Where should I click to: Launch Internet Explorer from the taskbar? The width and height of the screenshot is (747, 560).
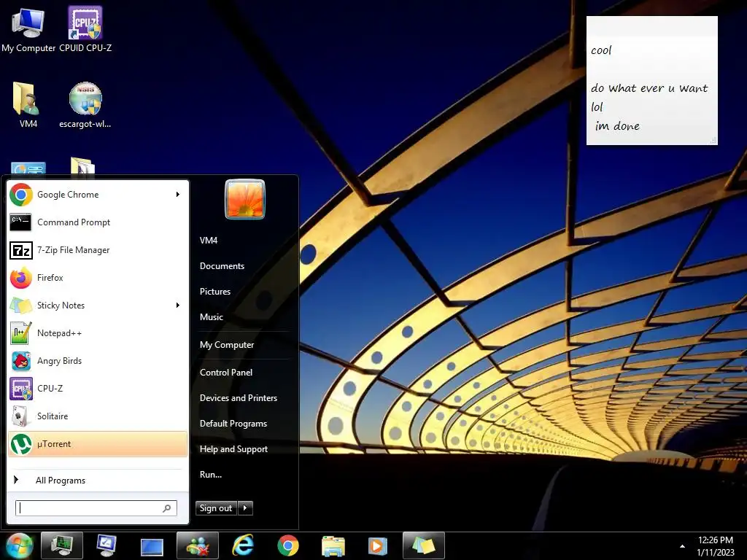click(x=243, y=545)
